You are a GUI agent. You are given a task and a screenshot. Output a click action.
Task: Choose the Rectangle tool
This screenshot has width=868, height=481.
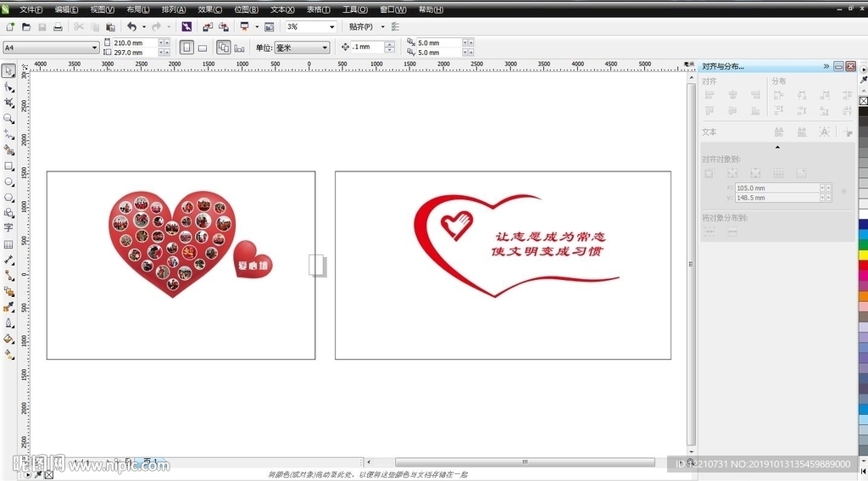(8, 166)
